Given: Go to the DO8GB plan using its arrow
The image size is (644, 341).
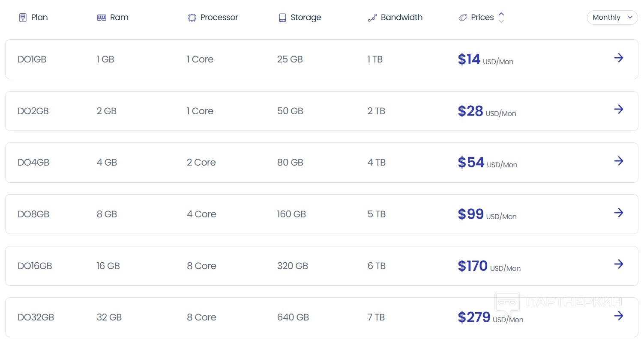Looking at the screenshot, I should pos(618,213).
